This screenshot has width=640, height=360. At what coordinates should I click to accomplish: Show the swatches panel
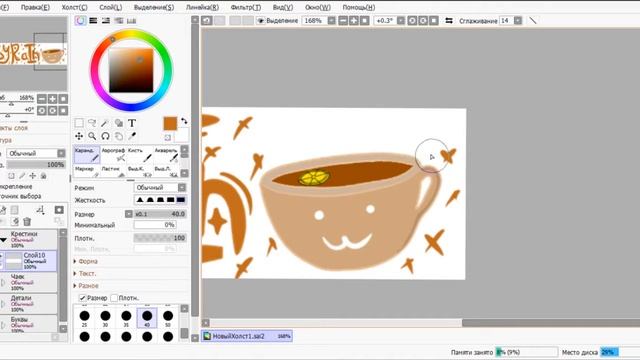point(131,20)
